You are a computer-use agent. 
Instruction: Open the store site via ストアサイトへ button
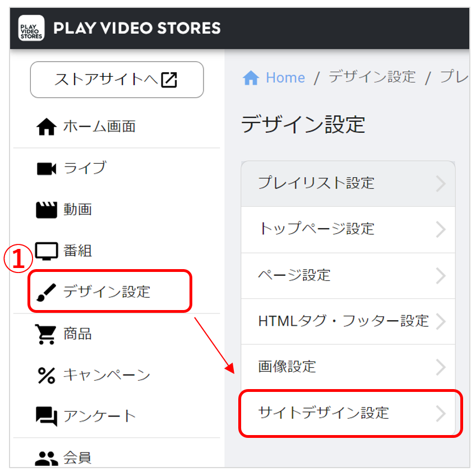coord(117,80)
